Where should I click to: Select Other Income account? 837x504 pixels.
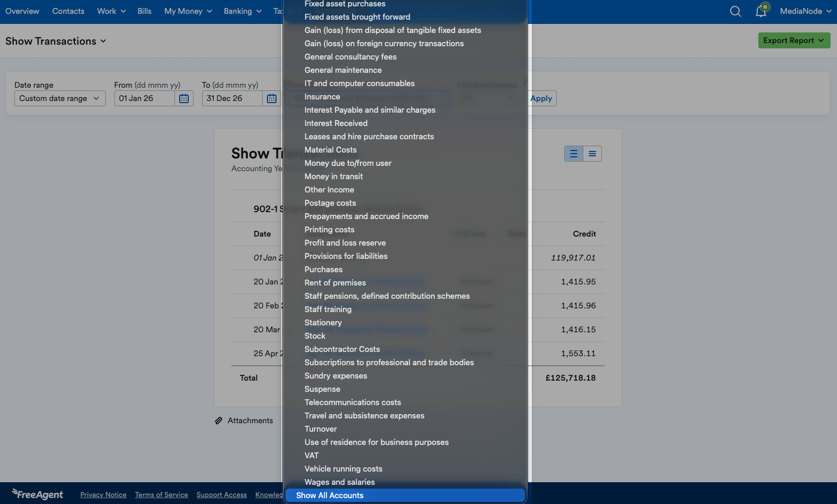(x=405, y=190)
